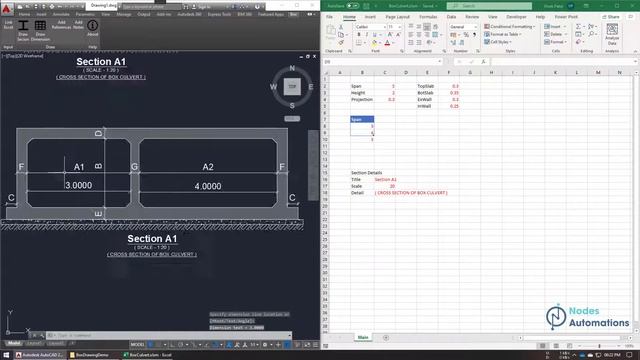Toggle Ortho mode in AutoCAD status bar
640x360 pixels.
[173, 345]
